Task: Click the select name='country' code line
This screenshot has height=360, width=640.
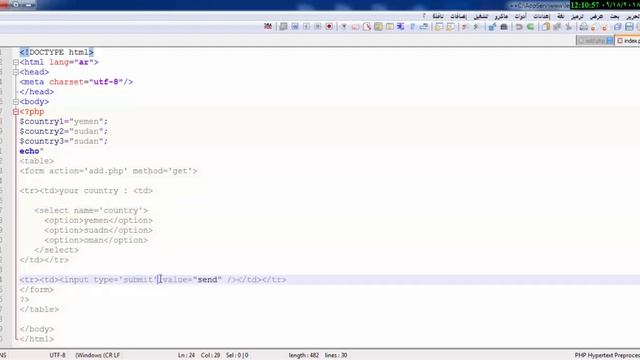Action: pos(91,211)
